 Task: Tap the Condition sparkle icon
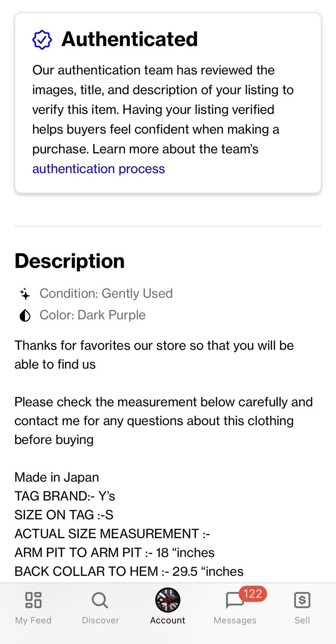point(25,294)
